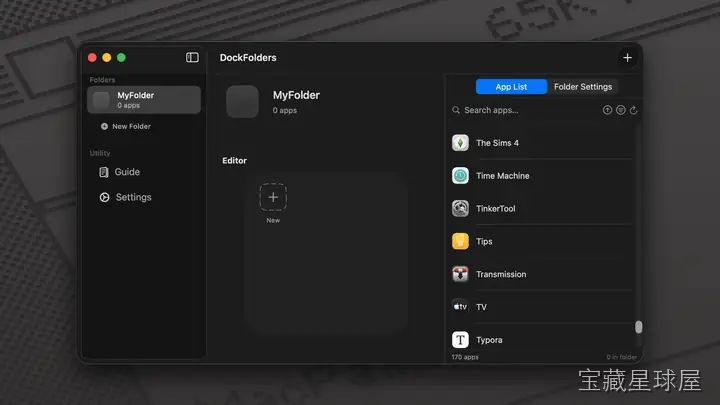Switch to App List tab

(511, 87)
